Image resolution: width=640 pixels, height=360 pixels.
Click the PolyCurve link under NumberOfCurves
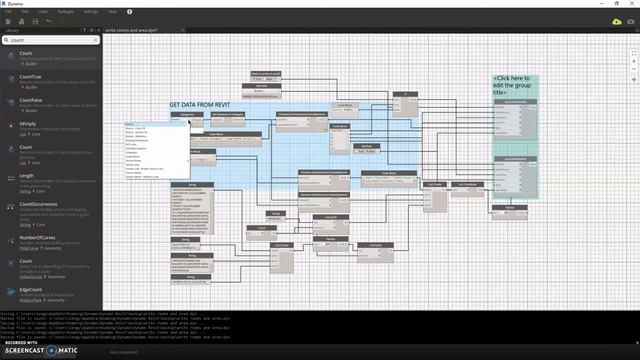click(x=29, y=248)
